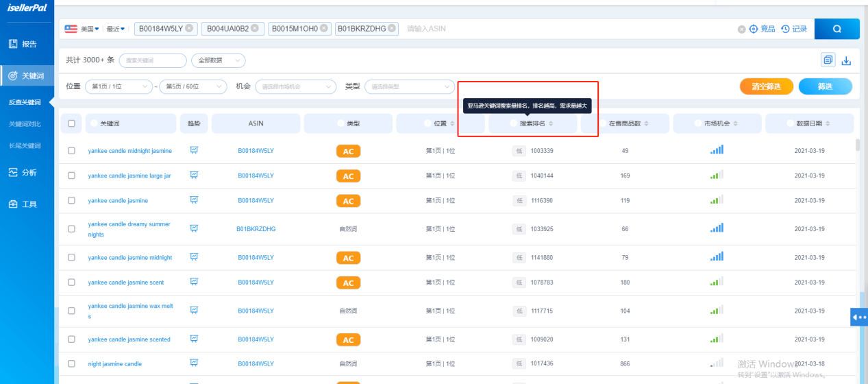This screenshot has height=384, width=868.
Task: Toggle the select-all checkbox in table header
Action: (71, 123)
